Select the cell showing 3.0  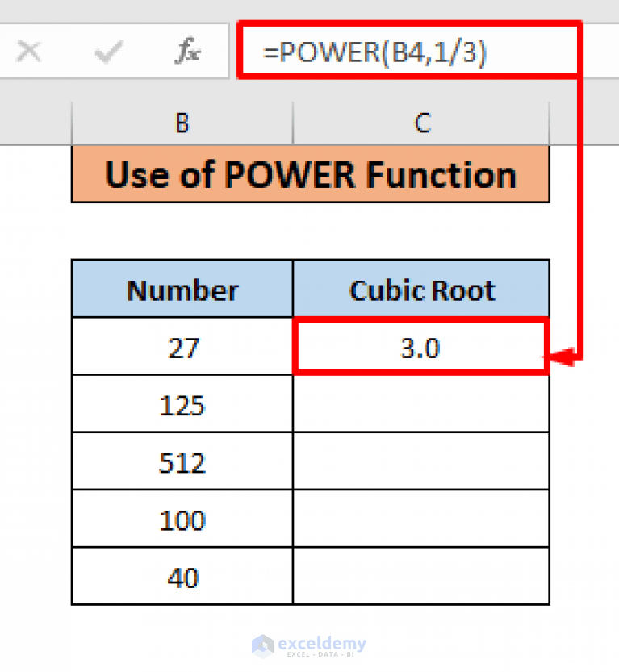point(421,346)
